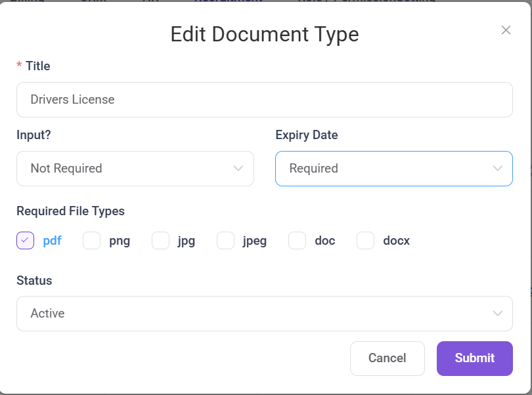532x395 pixels.
Task: Close the Edit Document Type dialog
Action: point(506,30)
